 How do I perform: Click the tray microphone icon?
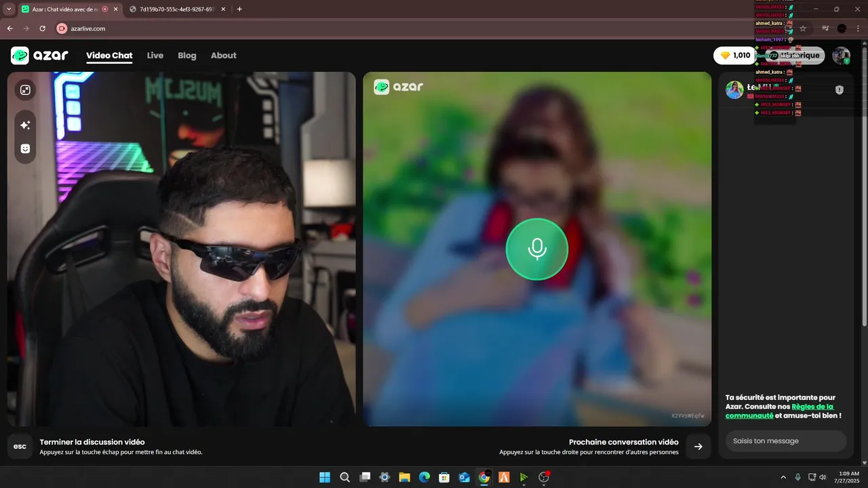(797, 477)
